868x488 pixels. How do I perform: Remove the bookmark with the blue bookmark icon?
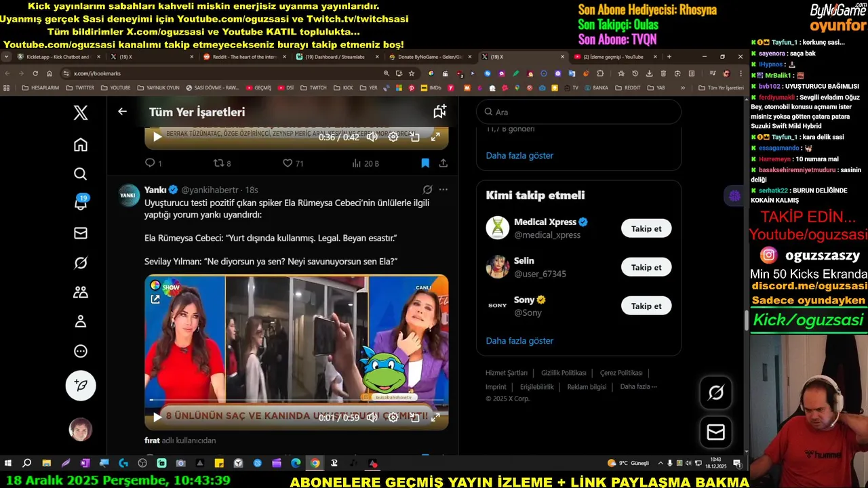coord(425,163)
